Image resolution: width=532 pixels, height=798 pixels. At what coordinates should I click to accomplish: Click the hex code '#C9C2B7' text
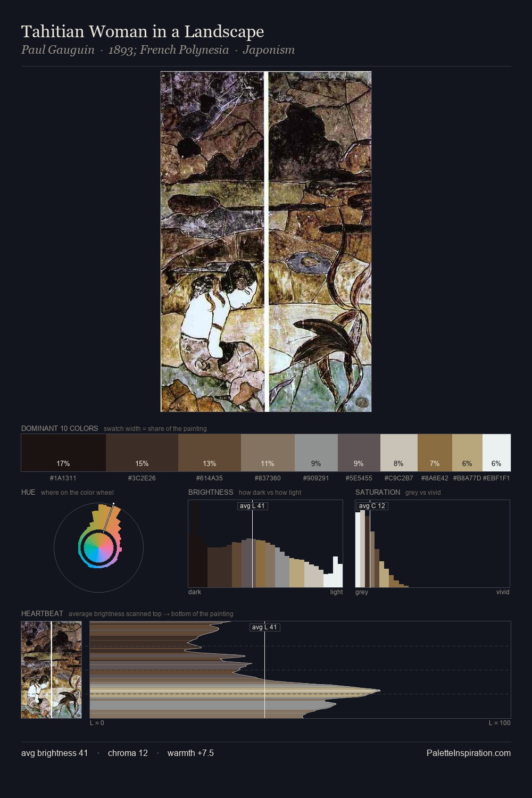point(399,478)
